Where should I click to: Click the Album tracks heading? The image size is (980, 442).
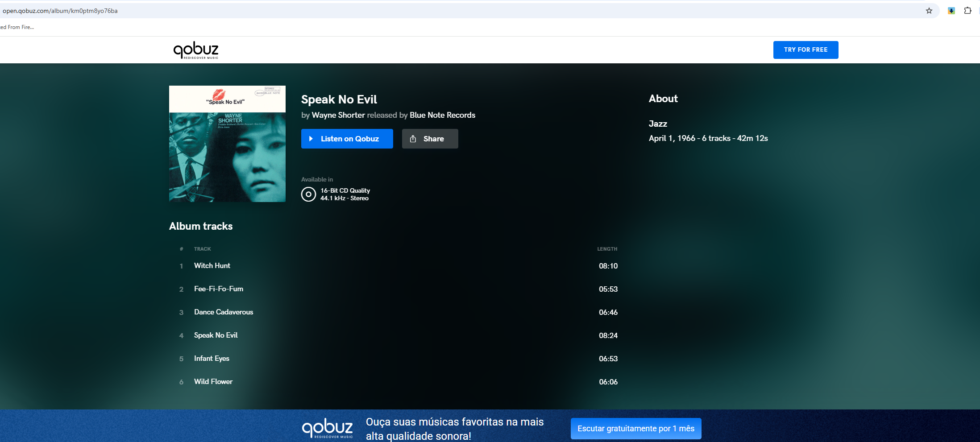pyautogui.click(x=201, y=226)
